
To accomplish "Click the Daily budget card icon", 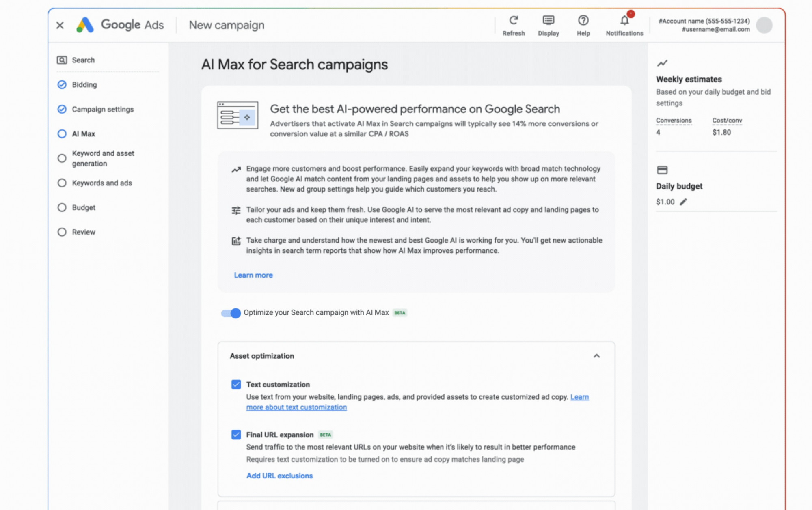I will tap(662, 170).
